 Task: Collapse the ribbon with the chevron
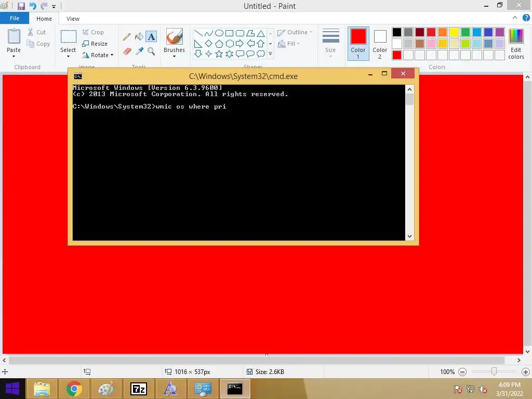click(515, 18)
